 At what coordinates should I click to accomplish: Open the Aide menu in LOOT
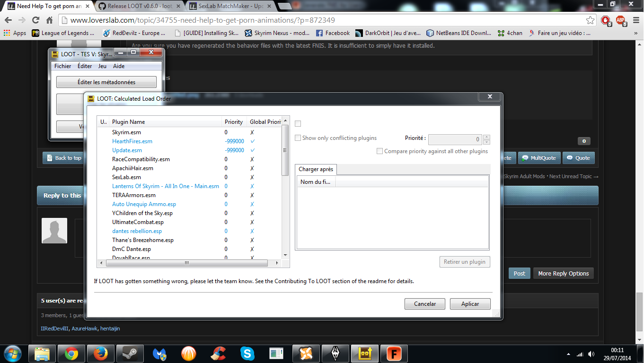point(119,66)
